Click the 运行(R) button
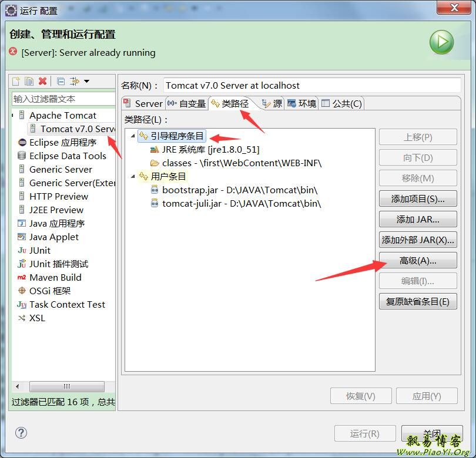Image resolution: width=476 pixels, height=458 pixels. 365,433
